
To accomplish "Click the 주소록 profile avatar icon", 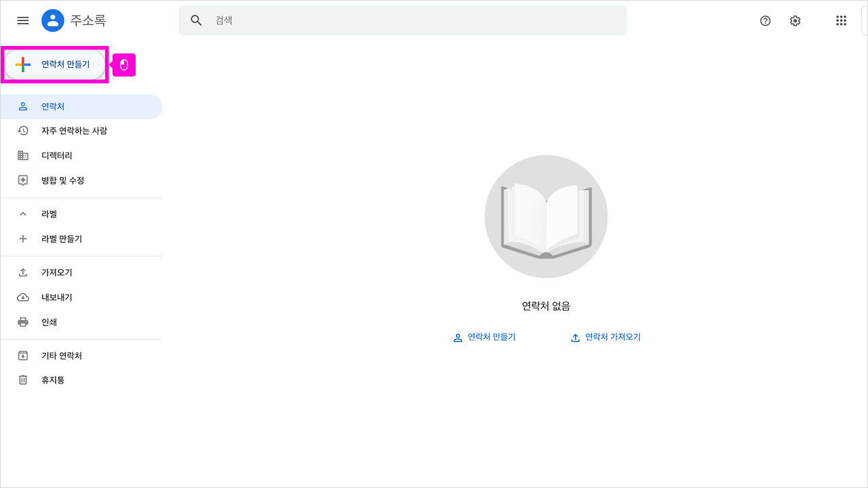I will tap(53, 20).
